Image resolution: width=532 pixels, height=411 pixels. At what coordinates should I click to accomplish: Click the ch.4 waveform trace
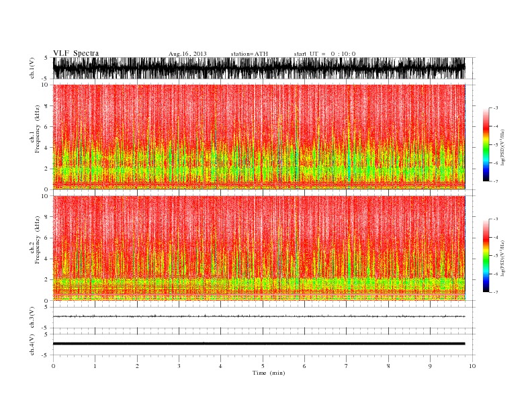click(x=259, y=344)
